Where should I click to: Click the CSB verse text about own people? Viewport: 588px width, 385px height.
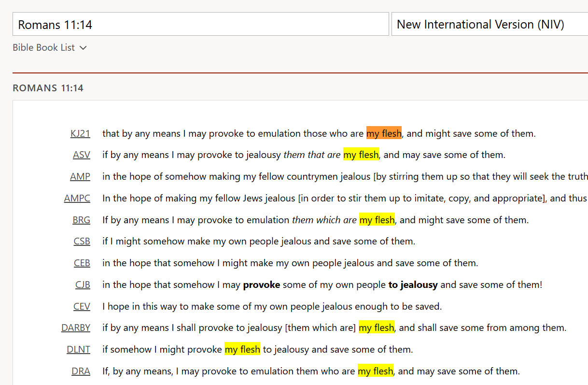[x=259, y=241]
